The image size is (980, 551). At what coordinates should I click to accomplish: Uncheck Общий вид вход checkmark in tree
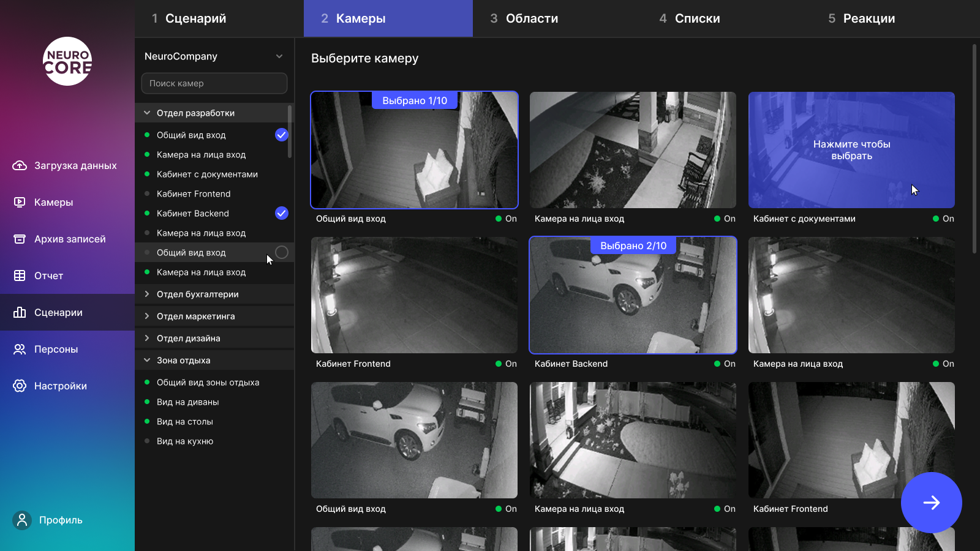click(282, 135)
